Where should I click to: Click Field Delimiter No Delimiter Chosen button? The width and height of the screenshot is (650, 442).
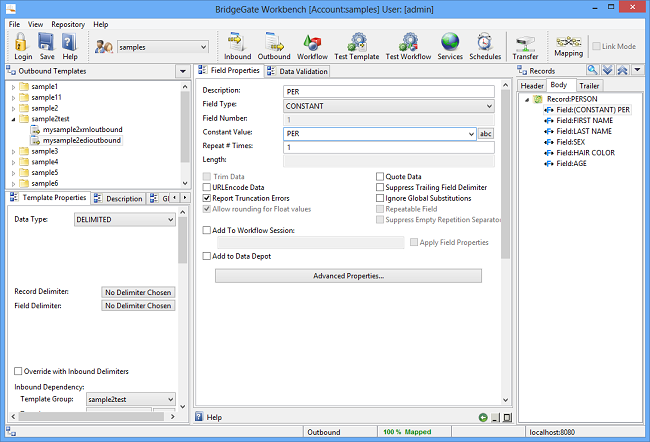(x=138, y=306)
